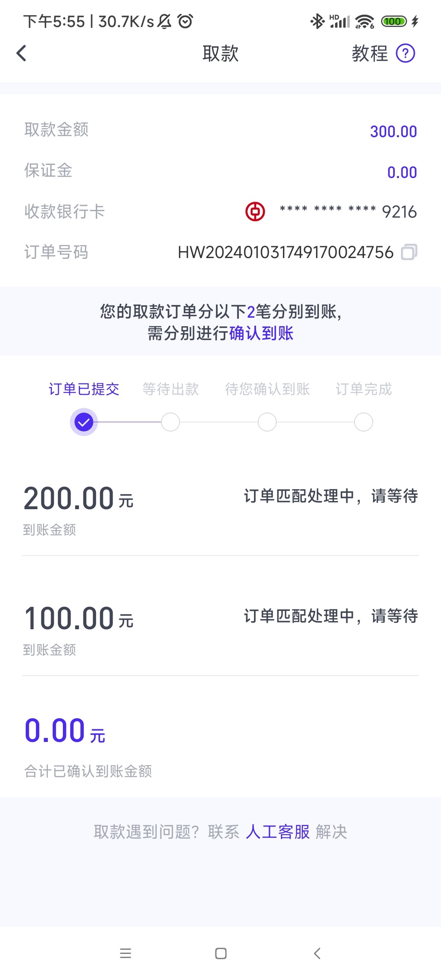This screenshot has width=441, height=980.
Task: Tap the bank card ending 9216
Action: click(x=348, y=212)
